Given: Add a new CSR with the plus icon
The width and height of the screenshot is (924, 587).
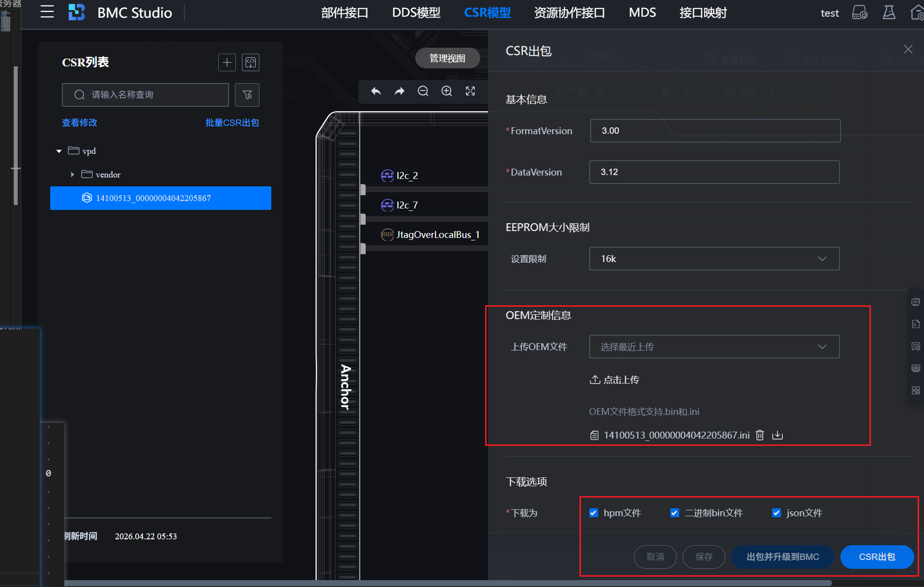Looking at the screenshot, I should [x=227, y=62].
